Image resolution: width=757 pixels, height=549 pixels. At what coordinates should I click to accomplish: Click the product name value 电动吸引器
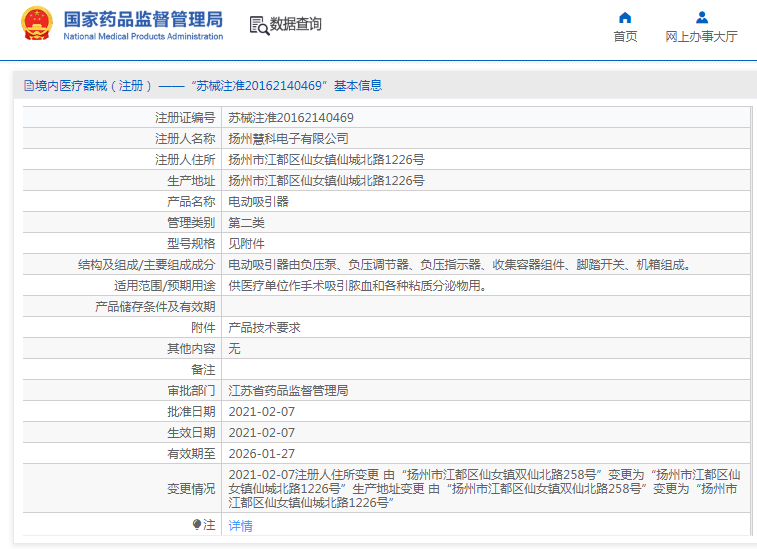tap(258, 201)
